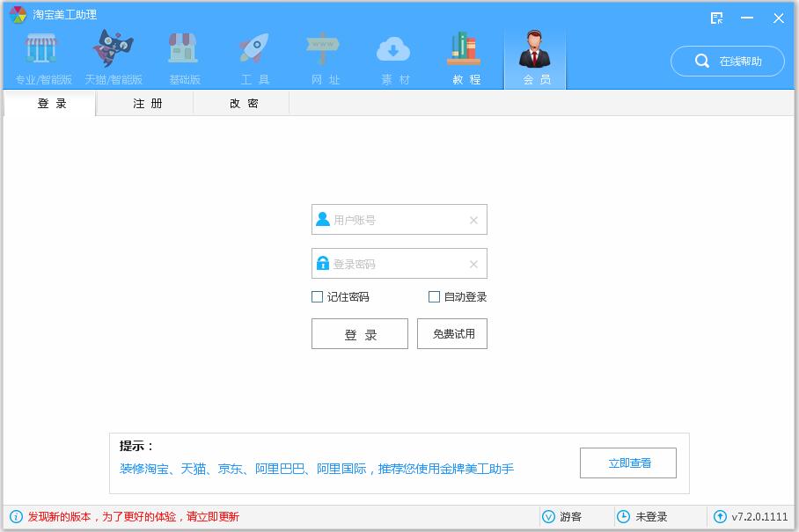Viewport: 799px width, 532px height.
Task: Open the 专业/智能版 storefront icon
Action: 42,49
